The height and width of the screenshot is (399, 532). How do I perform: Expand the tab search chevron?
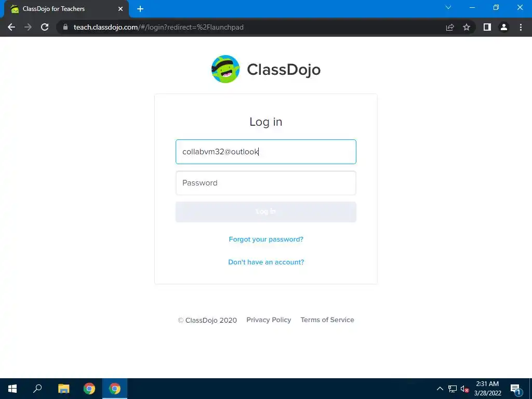click(x=448, y=7)
